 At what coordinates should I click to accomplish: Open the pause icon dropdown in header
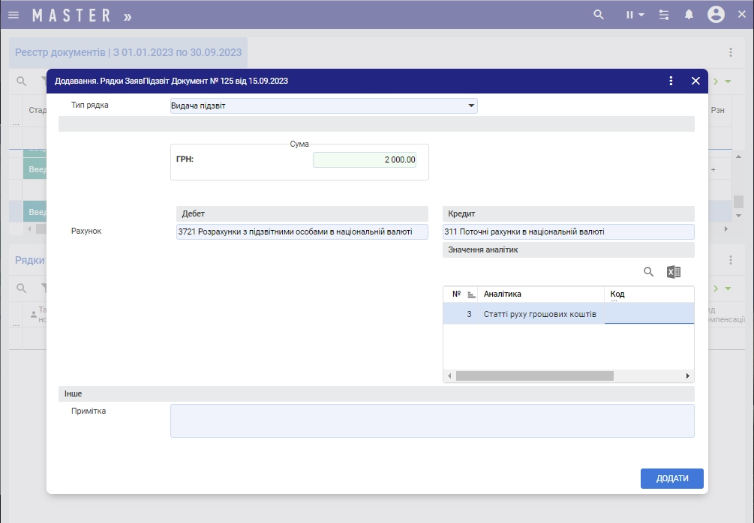pos(634,15)
